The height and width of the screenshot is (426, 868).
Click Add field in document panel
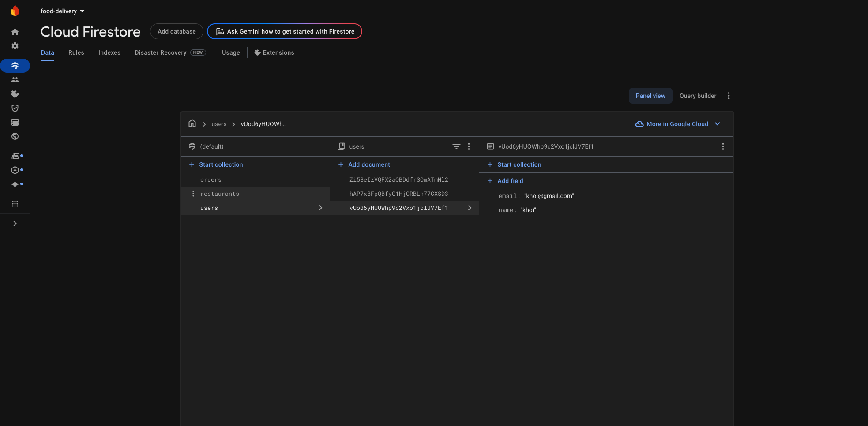[505, 181]
